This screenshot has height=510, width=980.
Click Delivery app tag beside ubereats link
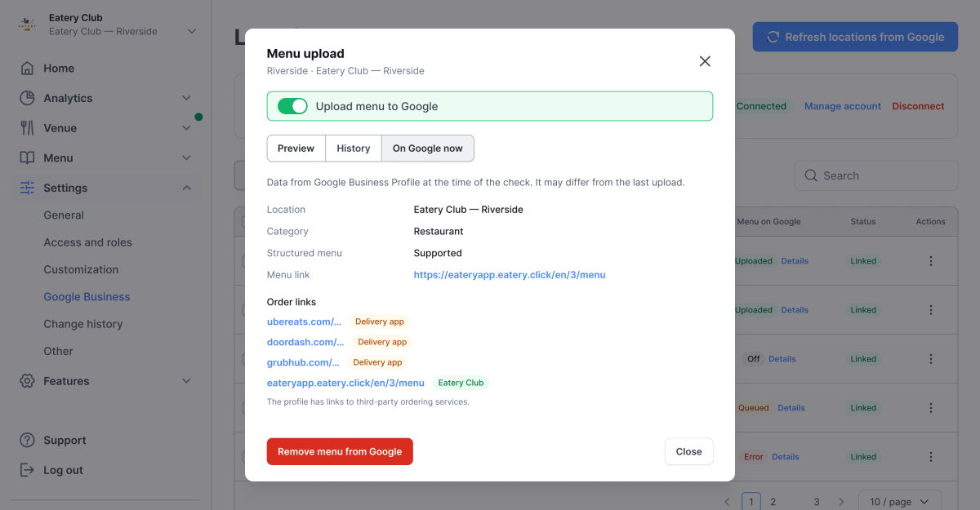(380, 322)
